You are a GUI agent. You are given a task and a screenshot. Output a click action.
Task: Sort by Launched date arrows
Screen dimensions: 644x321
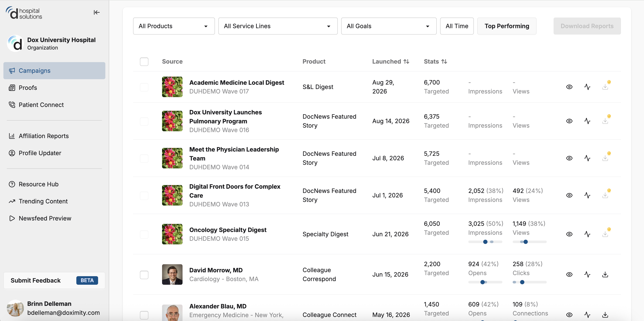tap(406, 61)
